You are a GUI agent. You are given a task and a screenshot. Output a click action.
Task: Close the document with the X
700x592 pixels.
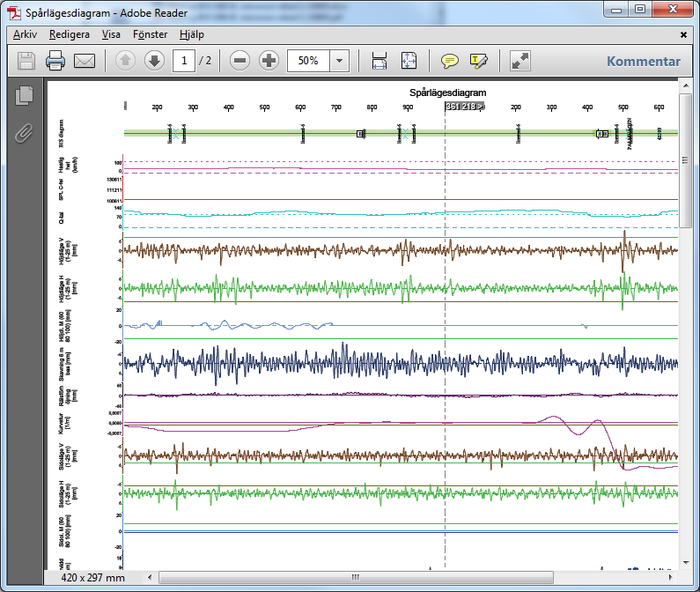coord(683,34)
